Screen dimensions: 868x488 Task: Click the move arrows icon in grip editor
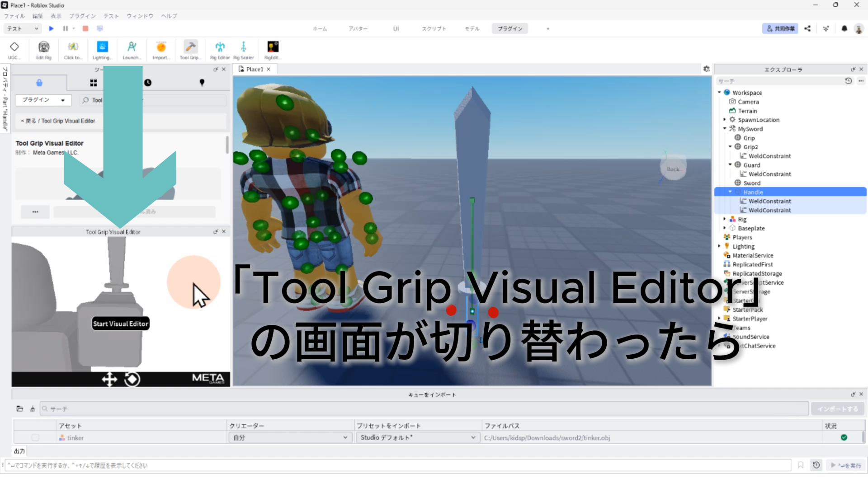point(109,379)
